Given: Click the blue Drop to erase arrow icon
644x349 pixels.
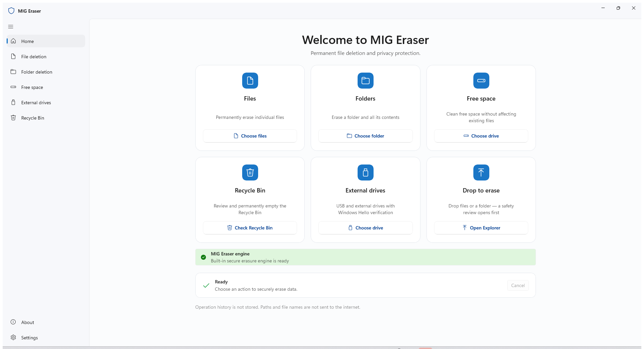Looking at the screenshot, I should pos(481,173).
